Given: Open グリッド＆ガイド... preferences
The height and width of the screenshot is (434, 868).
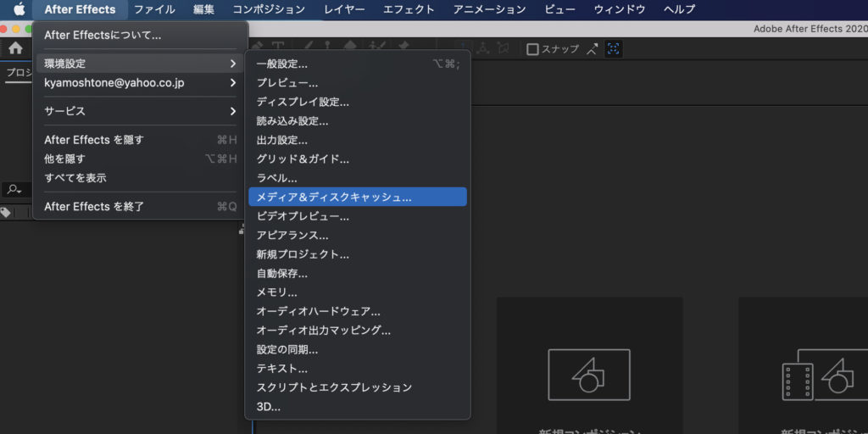Looking at the screenshot, I should coord(358,159).
